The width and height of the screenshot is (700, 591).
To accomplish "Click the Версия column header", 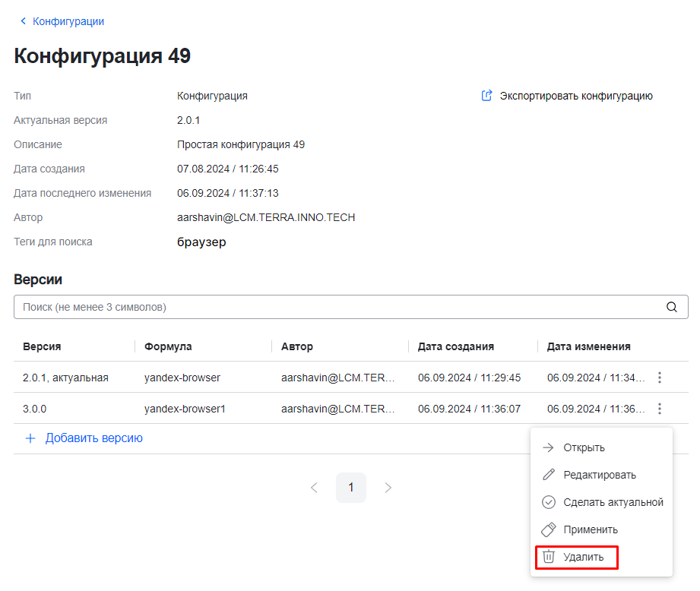I will pos(42,346).
